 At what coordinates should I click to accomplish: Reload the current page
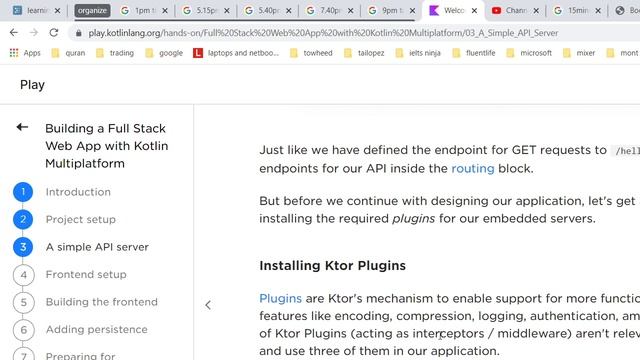tap(54, 33)
